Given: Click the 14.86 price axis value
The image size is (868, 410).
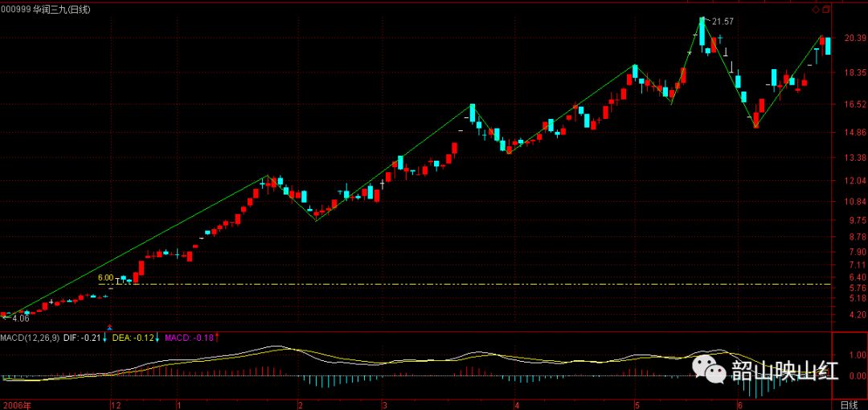Looking at the screenshot, I should pyautogui.click(x=855, y=133).
